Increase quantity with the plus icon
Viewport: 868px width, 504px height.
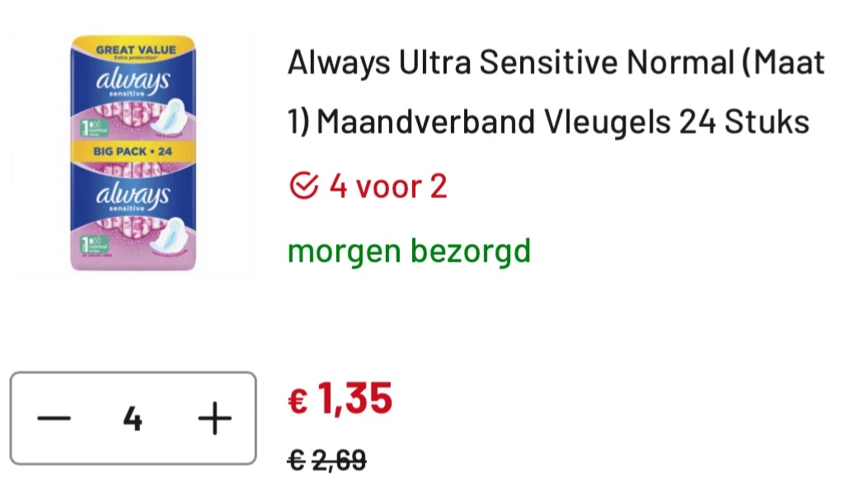tap(214, 419)
